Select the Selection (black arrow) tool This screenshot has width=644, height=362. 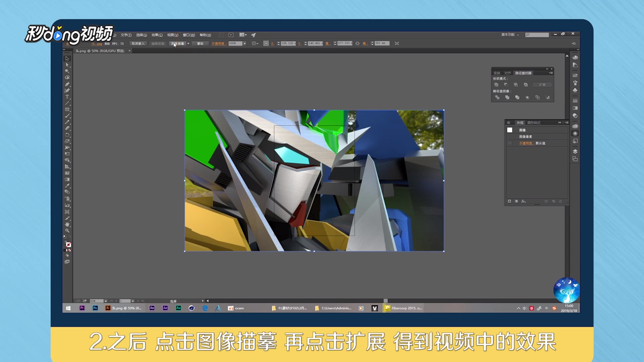coord(67,59)
